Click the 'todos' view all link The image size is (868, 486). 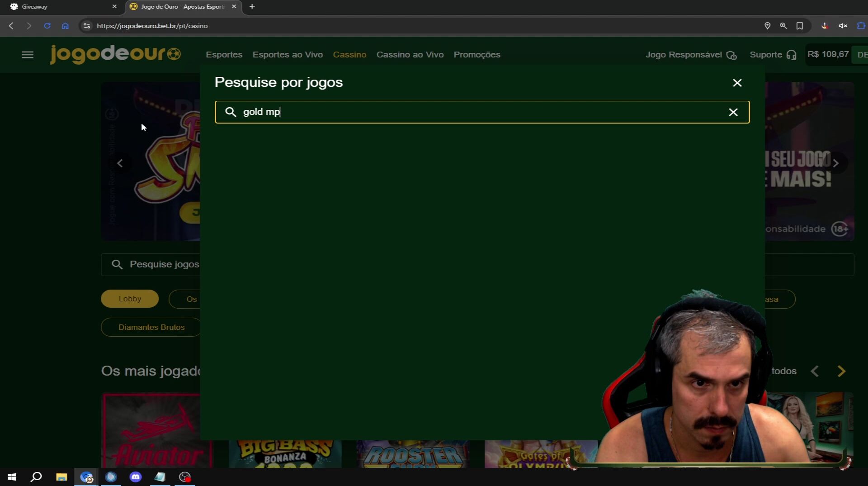click(x=783, y=371)
